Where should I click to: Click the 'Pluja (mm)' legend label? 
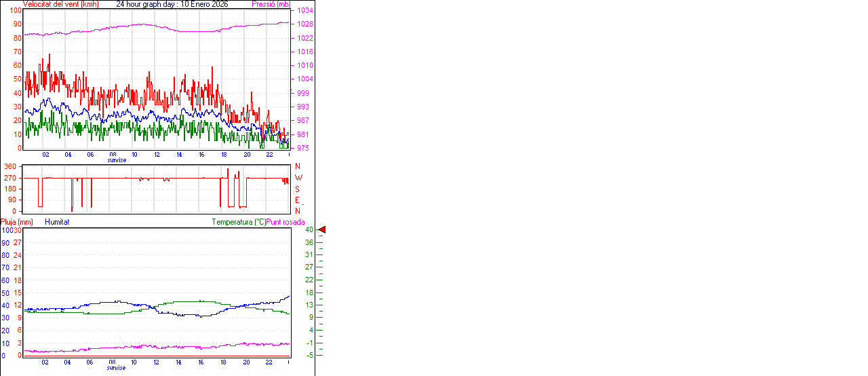(x=16, y=222)
